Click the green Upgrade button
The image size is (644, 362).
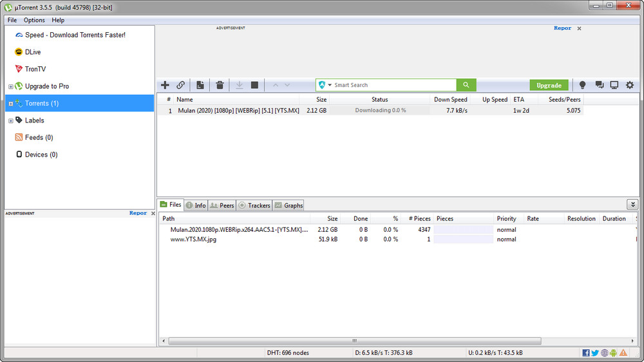549,85
